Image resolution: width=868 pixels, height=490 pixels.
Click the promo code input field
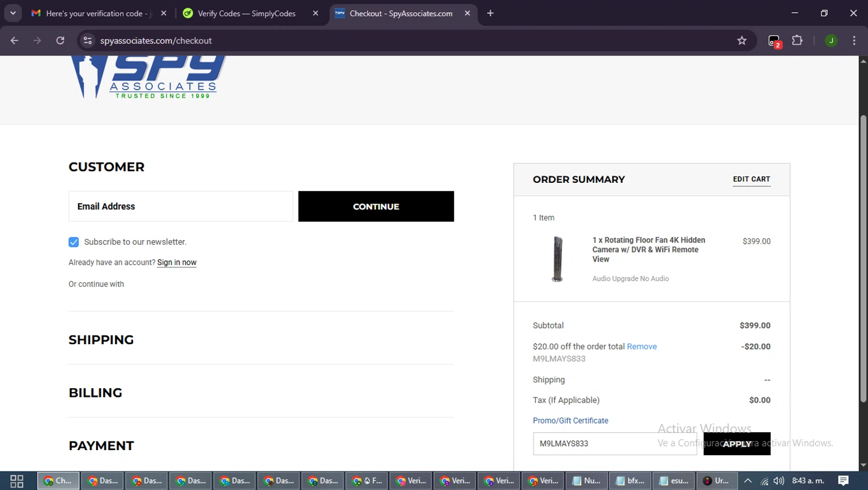coord(615,444)
